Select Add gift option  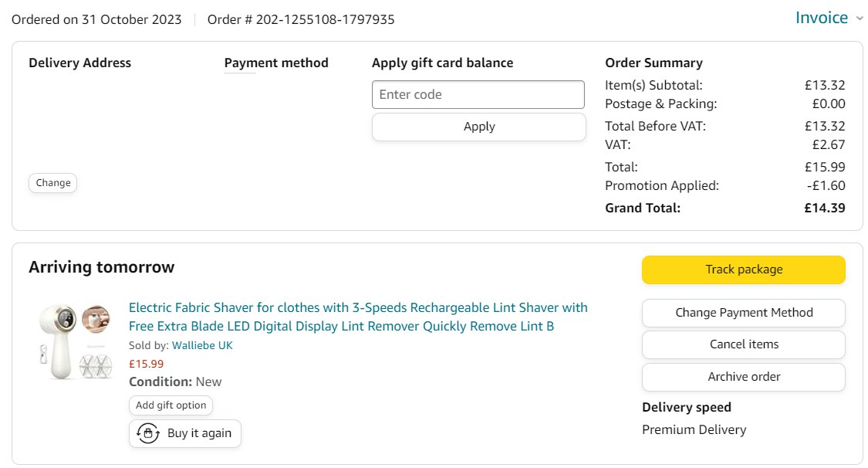(171, 405)
